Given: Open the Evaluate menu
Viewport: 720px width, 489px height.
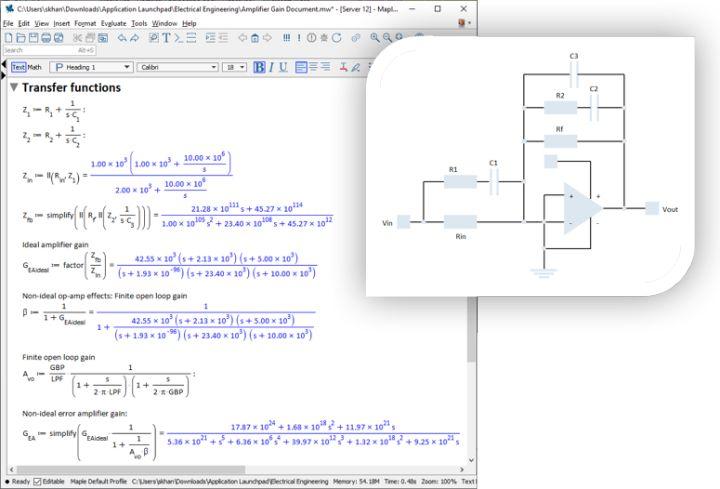Looking at the screenshot, I should 113,23.
